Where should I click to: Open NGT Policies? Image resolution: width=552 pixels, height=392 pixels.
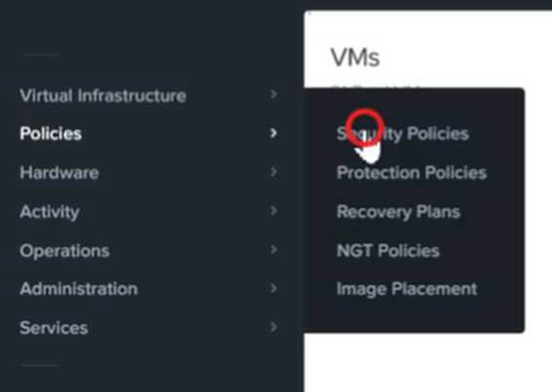point(388,251)
